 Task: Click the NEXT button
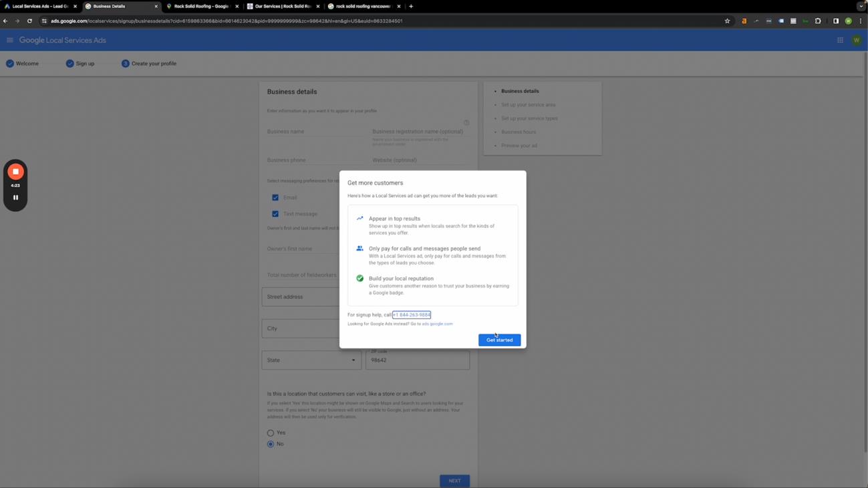tap(454, 481)
